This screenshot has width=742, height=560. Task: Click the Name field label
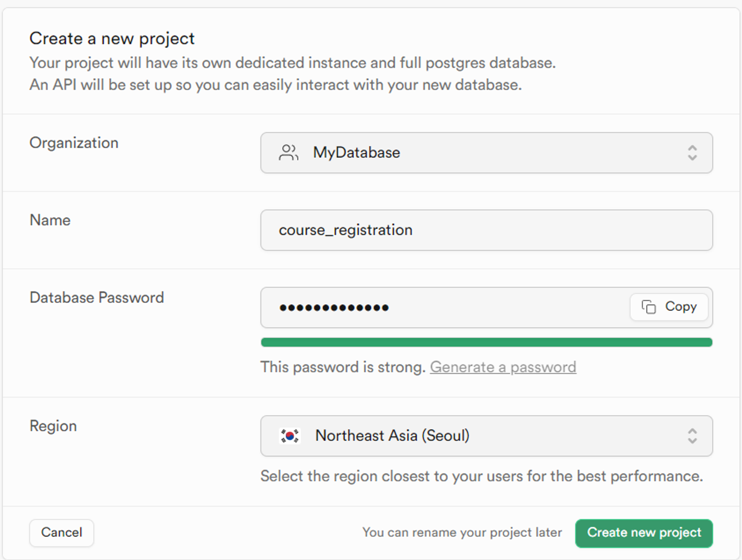pos(50,220)
